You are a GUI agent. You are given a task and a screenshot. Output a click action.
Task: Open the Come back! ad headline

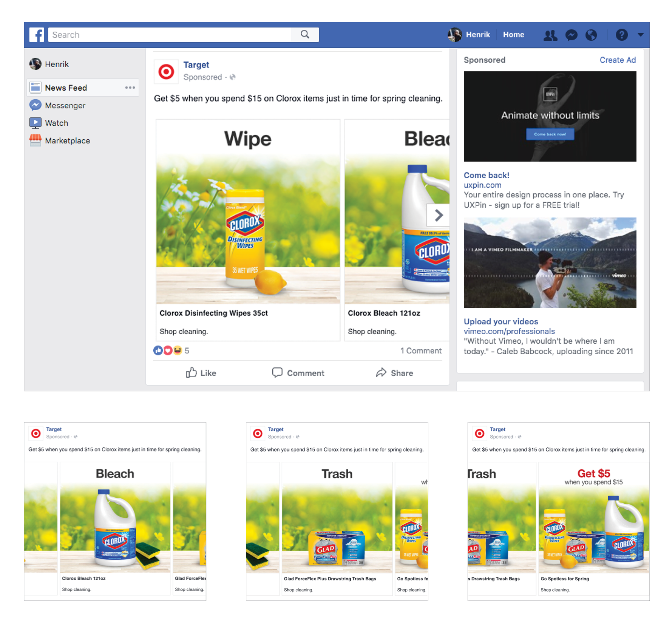(x=486, y=175)
